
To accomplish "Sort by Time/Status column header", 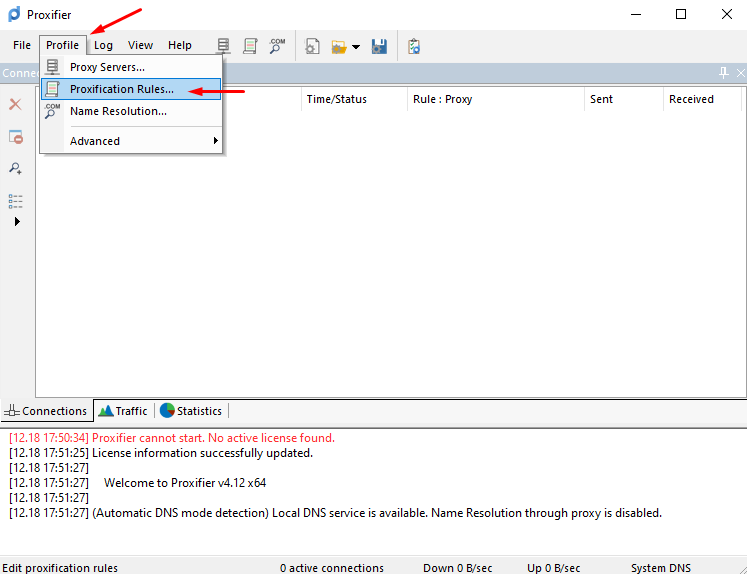I will click(354, 99).
